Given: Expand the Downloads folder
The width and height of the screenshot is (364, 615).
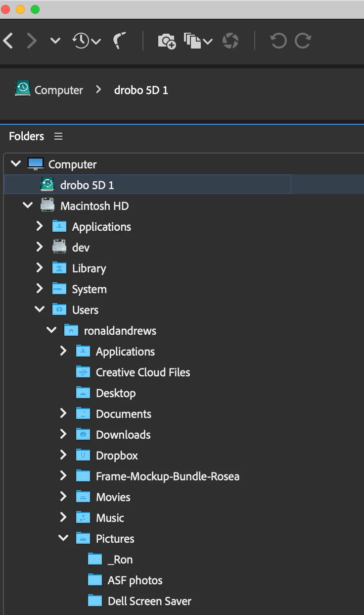Looking at the screenshot, I should coord(63,434).
